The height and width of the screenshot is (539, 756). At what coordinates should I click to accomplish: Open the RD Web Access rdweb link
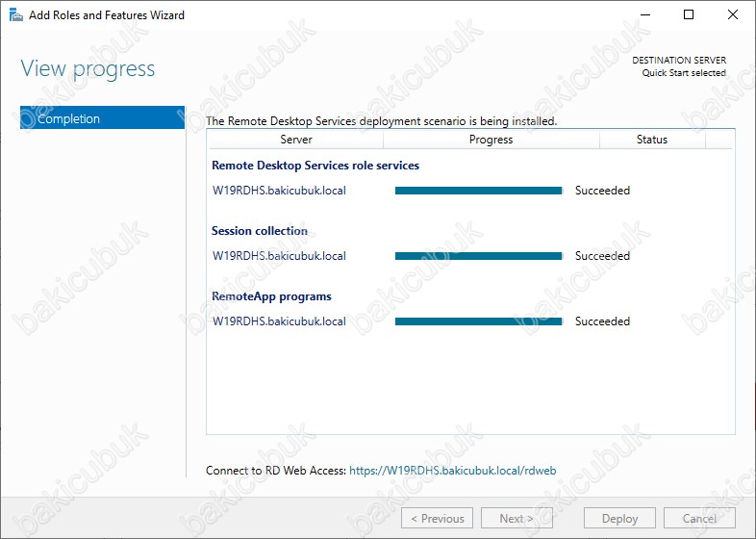[x=452, y=471]
